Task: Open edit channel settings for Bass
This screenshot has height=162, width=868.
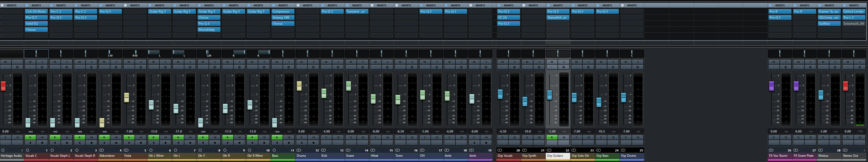Action: coord(289,67)
